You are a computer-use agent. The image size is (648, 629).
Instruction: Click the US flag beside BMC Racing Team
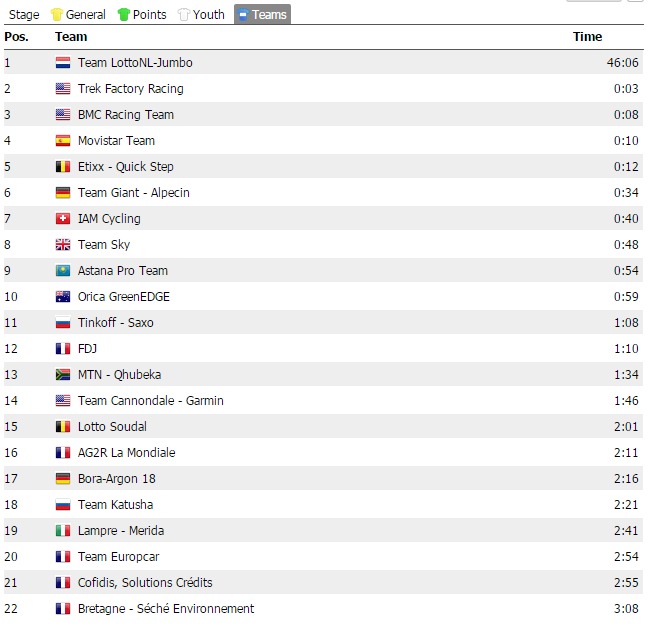[63, 115]
